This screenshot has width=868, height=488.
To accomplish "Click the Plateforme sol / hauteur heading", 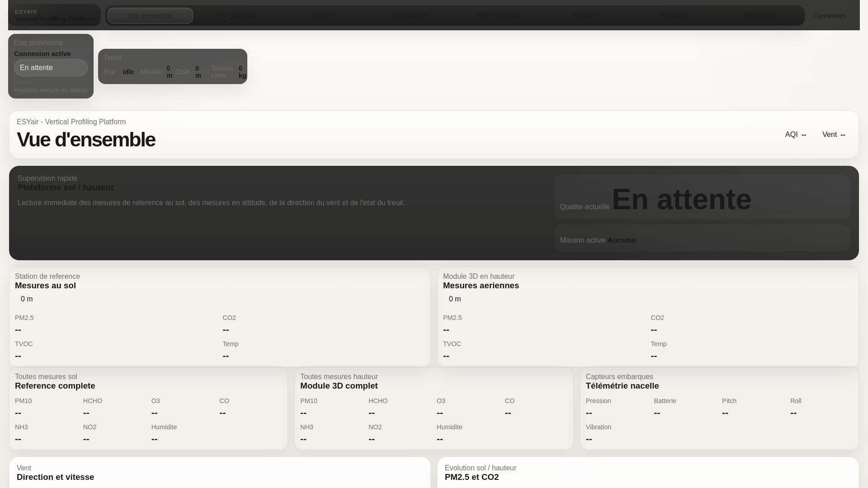I will [66, 188].
